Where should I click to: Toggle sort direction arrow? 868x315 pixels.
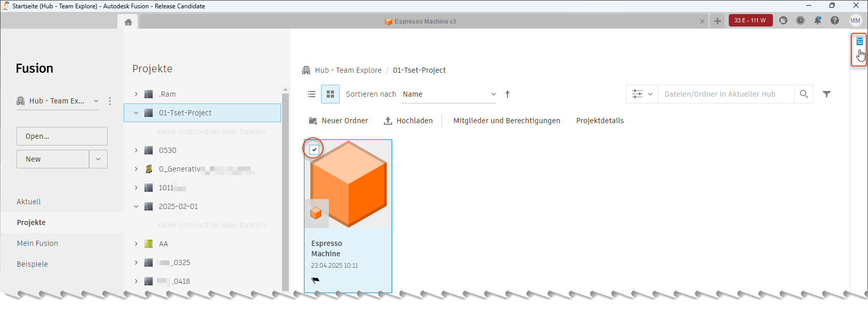(508, 94)
